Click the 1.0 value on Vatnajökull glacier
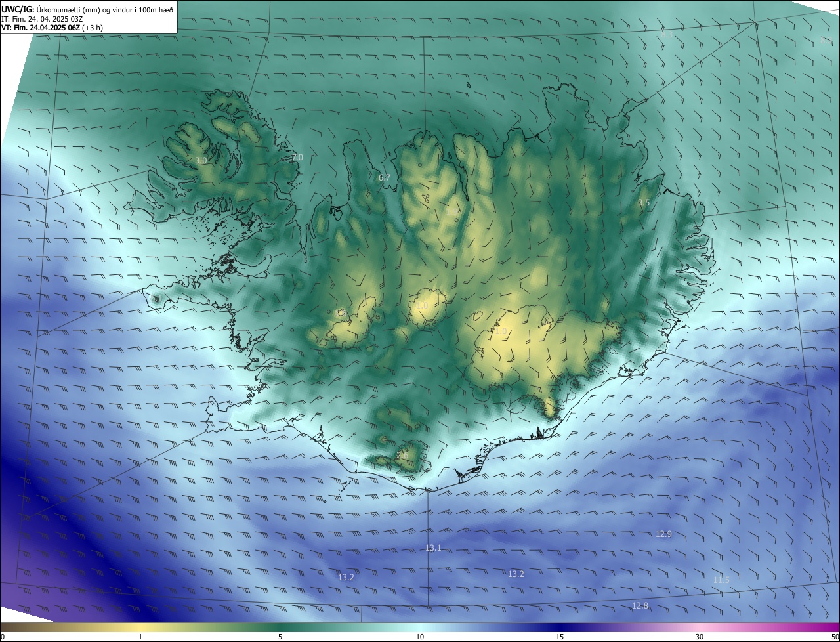This screenshot has width=840, height=642. 501,332
